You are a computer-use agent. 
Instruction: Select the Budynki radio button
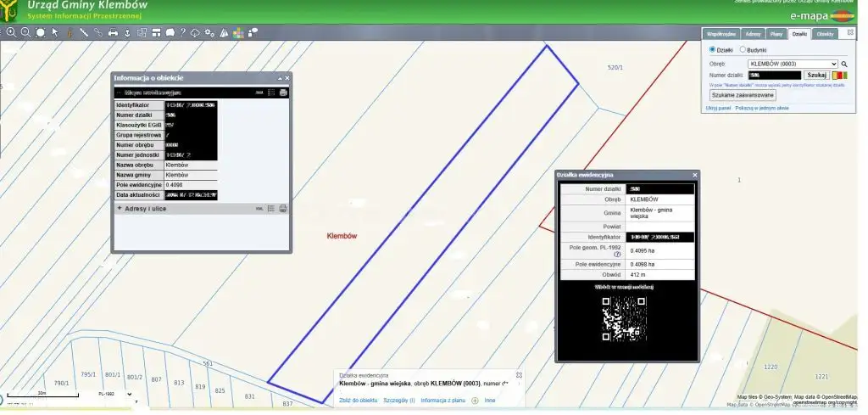tap(743, 50)
